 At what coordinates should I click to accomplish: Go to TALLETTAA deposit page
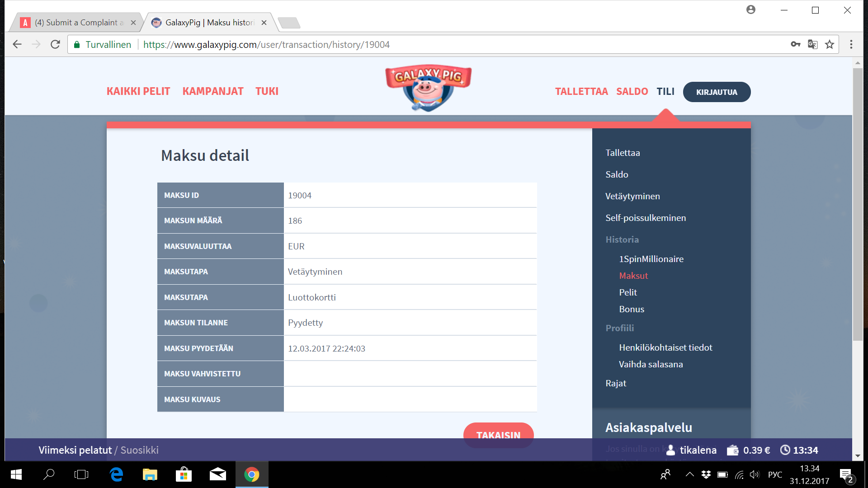tap(581, 92)
